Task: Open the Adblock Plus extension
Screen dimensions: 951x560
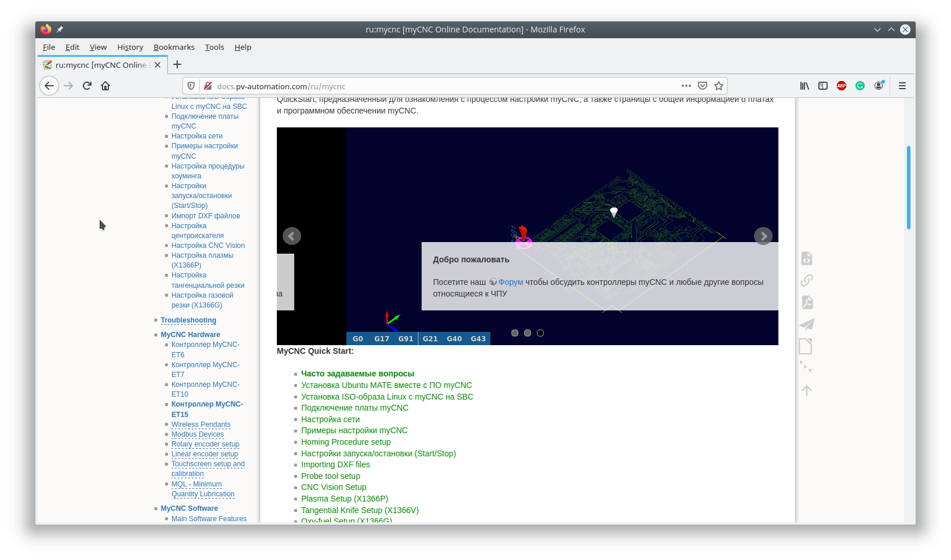Action: [x=842, y=86]
